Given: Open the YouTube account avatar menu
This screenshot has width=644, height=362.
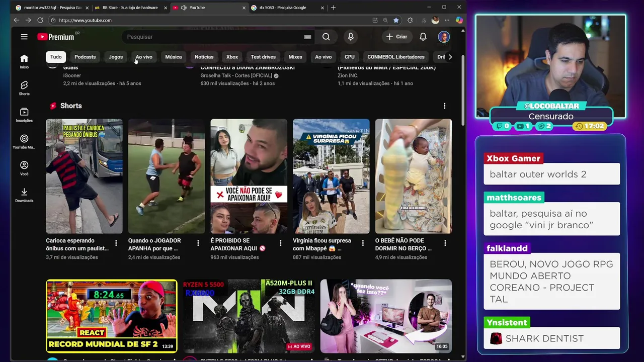Looking at the screenshot, I should pos(444,37).
